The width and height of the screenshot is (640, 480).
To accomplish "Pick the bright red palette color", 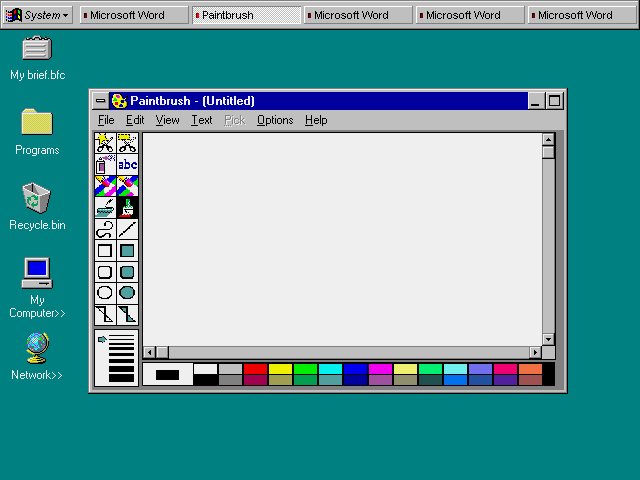I will click(x=255, y=369).
